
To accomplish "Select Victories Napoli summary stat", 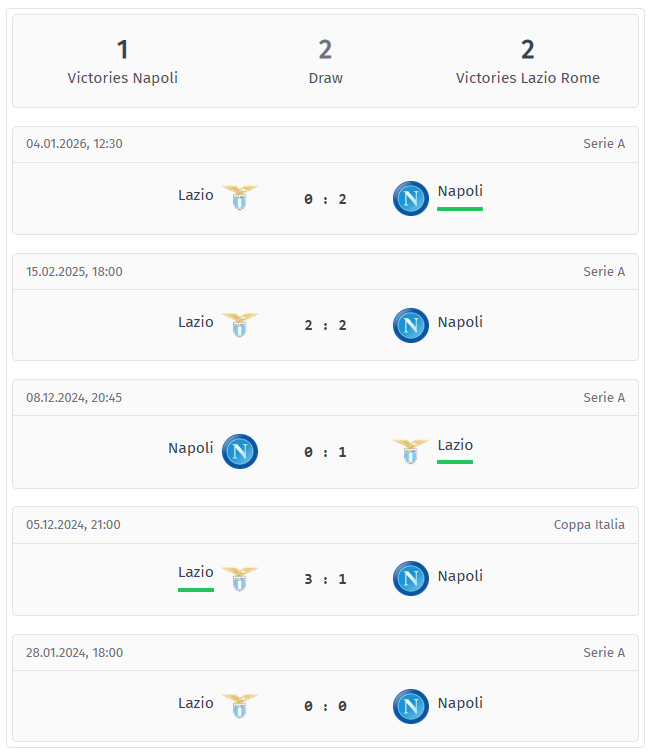I will (122, 61).
